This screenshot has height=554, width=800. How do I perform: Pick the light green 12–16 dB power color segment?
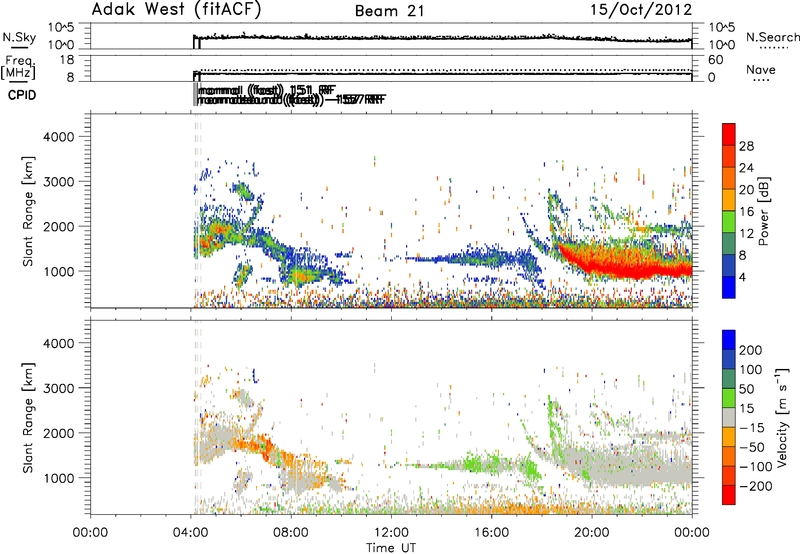(x=729, y=222)
